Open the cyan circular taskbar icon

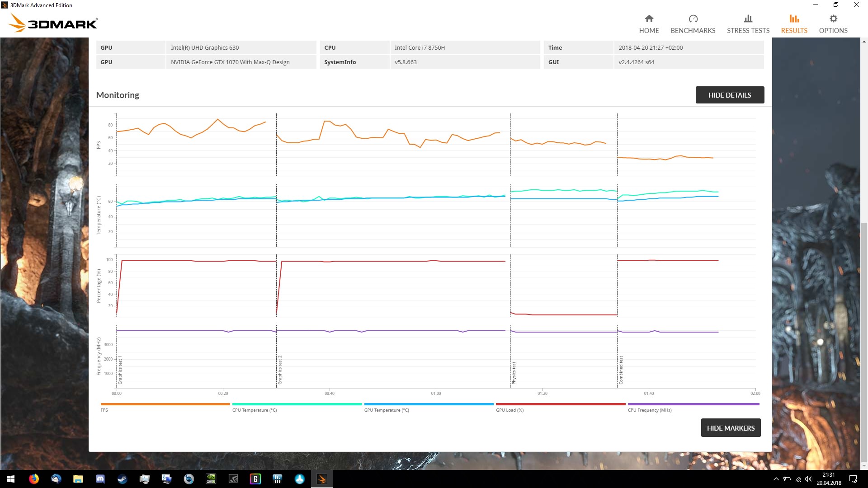299,479
